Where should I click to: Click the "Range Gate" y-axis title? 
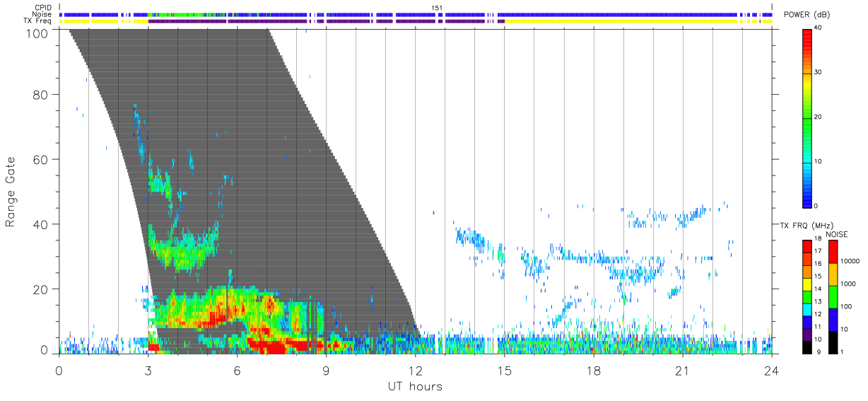pos(11,192)
